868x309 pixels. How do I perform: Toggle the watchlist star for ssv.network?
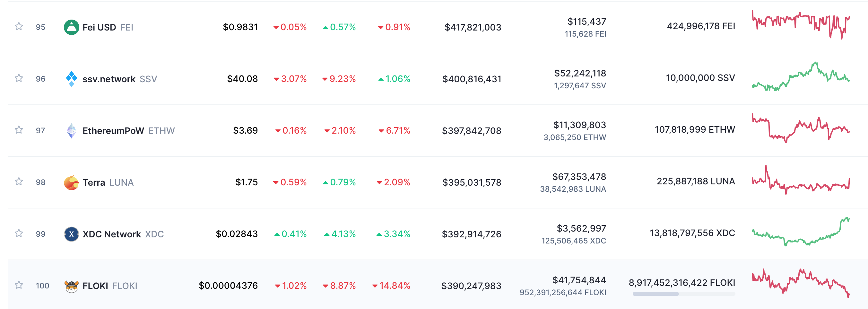click(19, 78)
